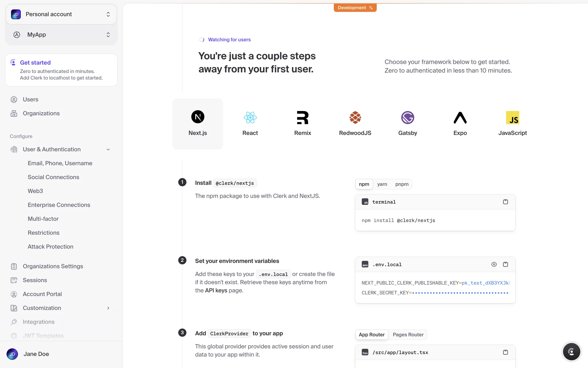Expand the Customization submenu
This screenshot has width=588, height=368.
tap(108, 308)
